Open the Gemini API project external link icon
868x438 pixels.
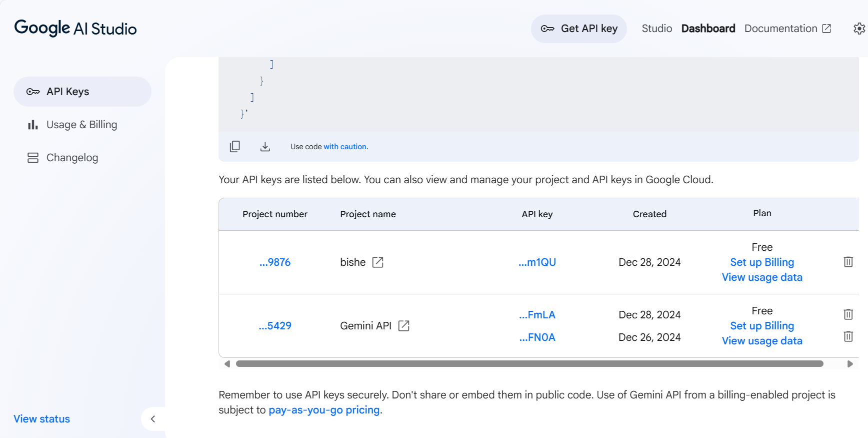pos(404,326)
